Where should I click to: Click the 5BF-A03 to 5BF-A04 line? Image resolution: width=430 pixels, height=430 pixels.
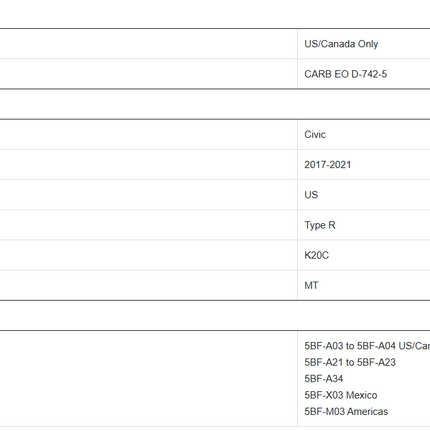tap(367, 346)
